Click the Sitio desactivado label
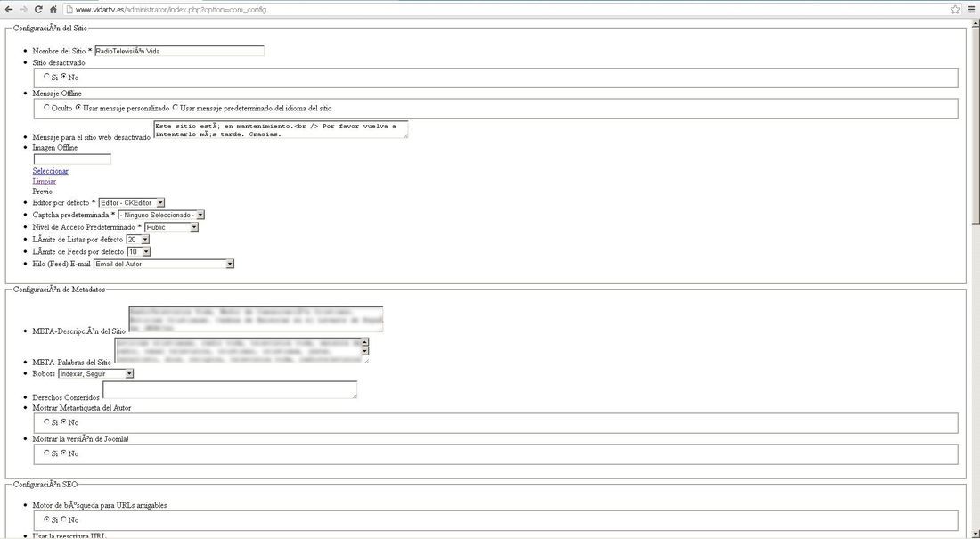 (59, 62)
